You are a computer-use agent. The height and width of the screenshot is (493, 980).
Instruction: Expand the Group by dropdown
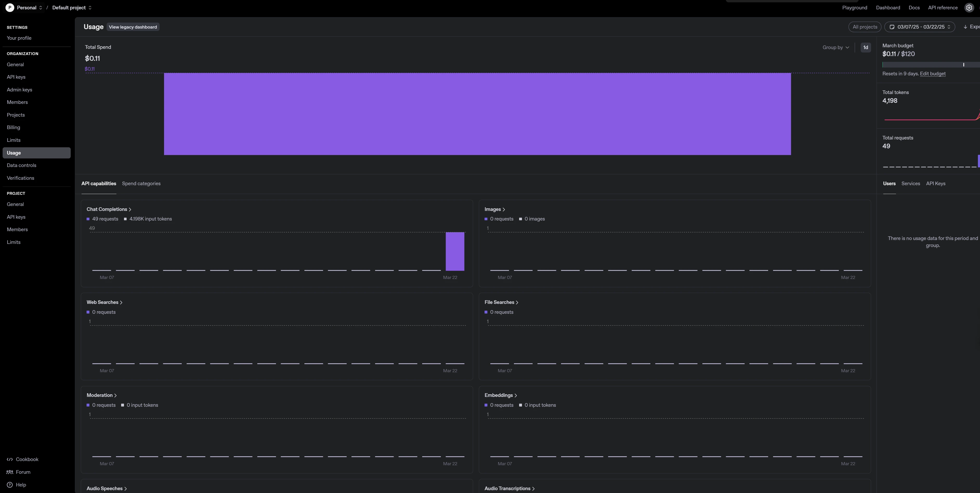tap(835, 48)
